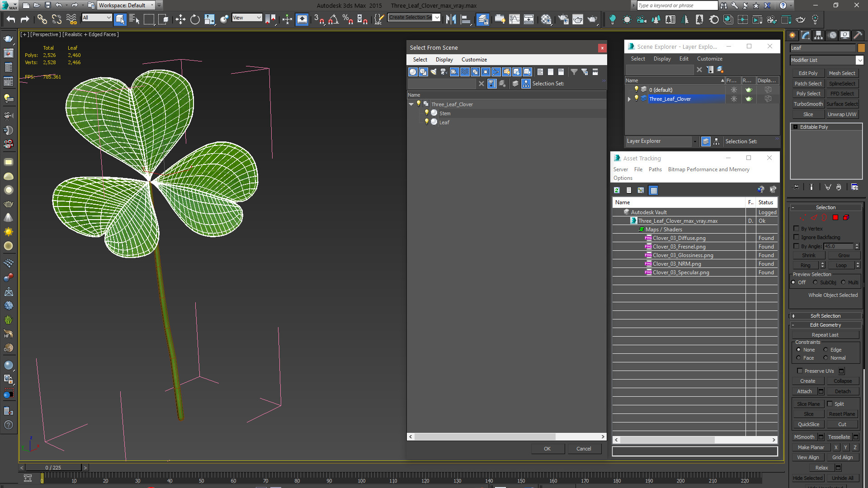
Task: Open the Display tab in Select From Scene
Action: [x=444, y=60]
